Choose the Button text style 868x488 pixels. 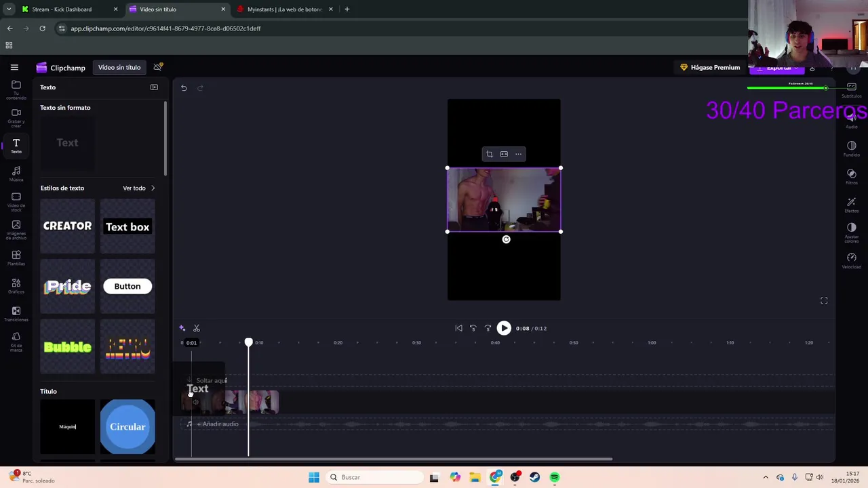coord(127,286)
